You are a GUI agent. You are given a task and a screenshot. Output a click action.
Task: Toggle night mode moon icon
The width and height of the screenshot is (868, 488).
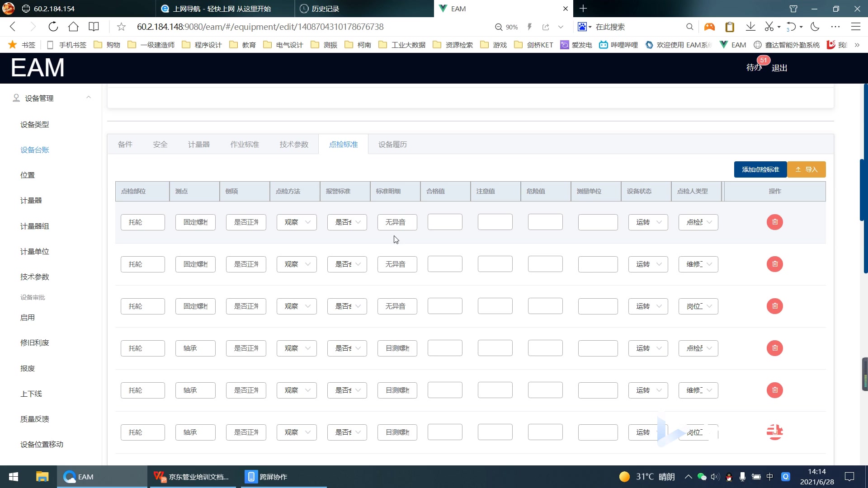pos(815,27)
